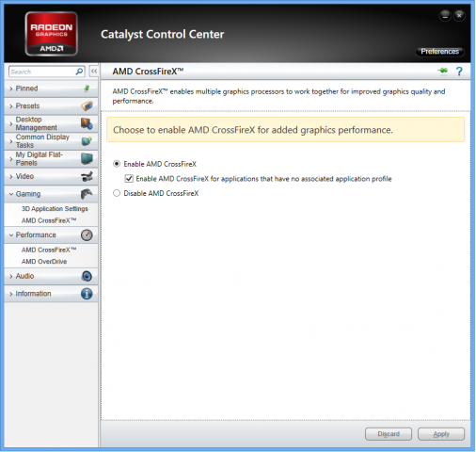Expand the Information section

(x=11, y=294)
